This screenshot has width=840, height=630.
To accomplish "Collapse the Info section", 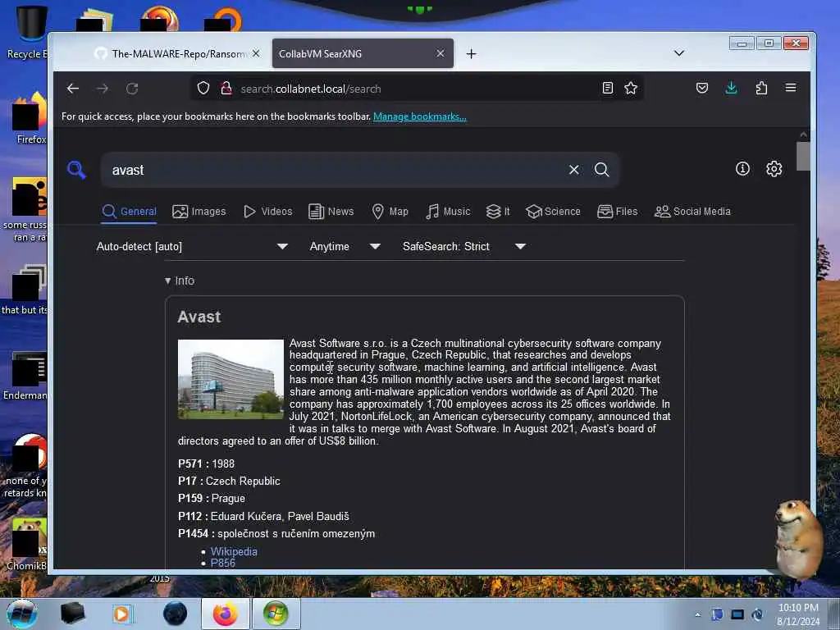I will coord(180,281).
